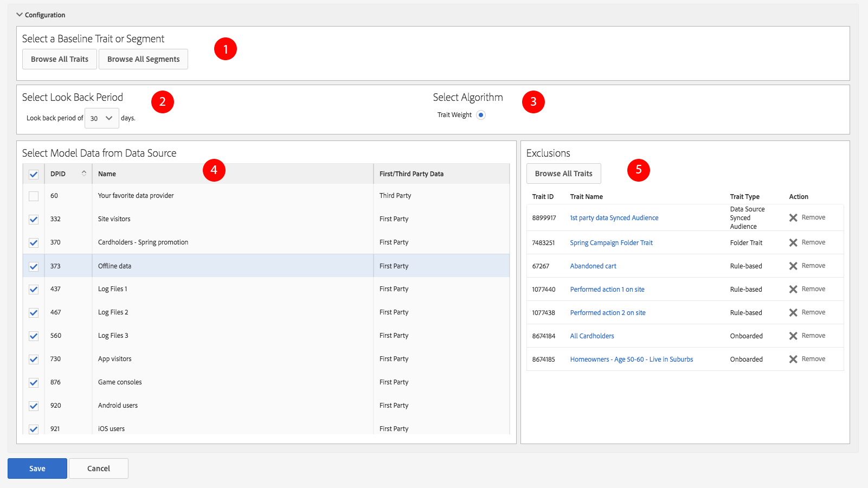Select the Trait Weight radio button
Screen dimensions: 868x488
click(x=481, y=115)
